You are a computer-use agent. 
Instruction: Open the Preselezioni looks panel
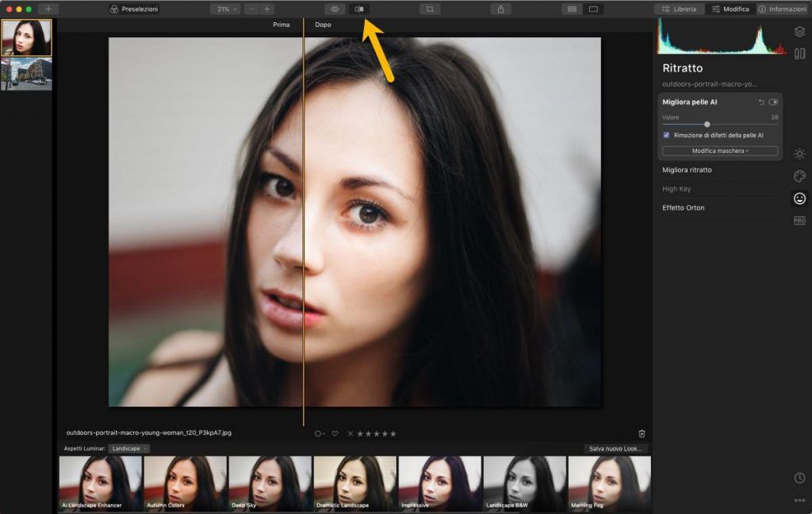tap(134, 9)
